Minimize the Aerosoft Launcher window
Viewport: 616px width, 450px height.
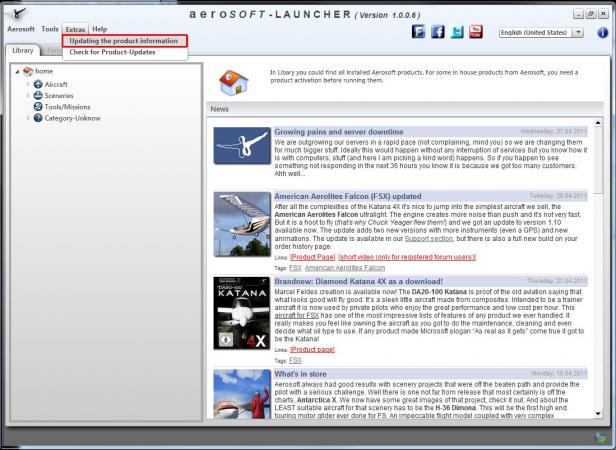(x=578, y=14)
